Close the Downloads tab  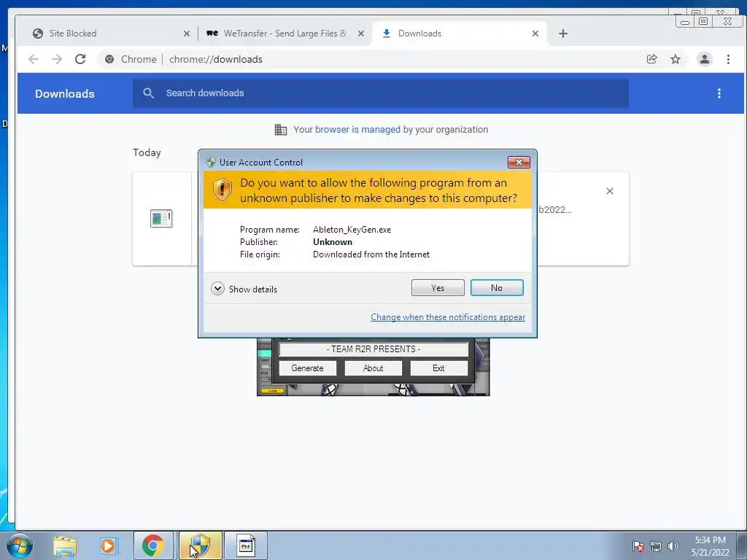535,34
